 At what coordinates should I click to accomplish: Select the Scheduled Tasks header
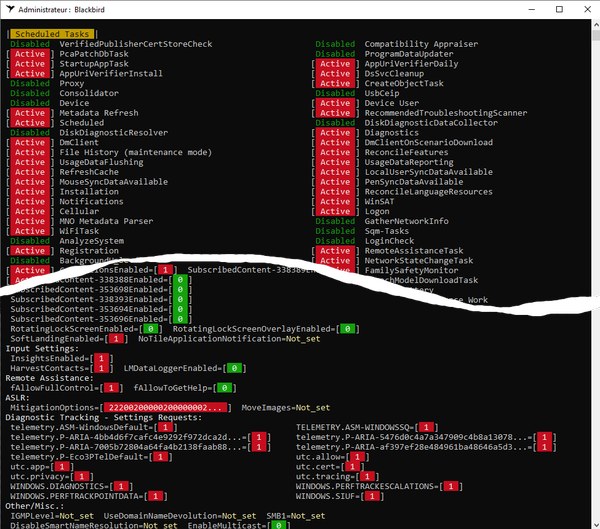coord(52,34)
